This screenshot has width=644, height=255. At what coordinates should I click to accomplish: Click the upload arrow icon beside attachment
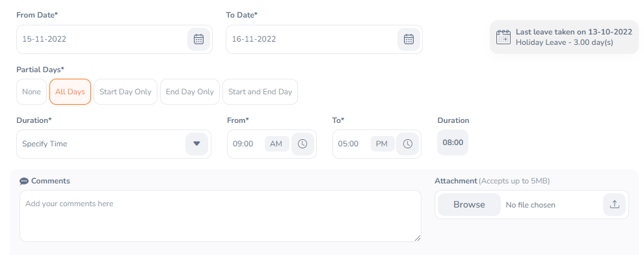tap(615, 204)
